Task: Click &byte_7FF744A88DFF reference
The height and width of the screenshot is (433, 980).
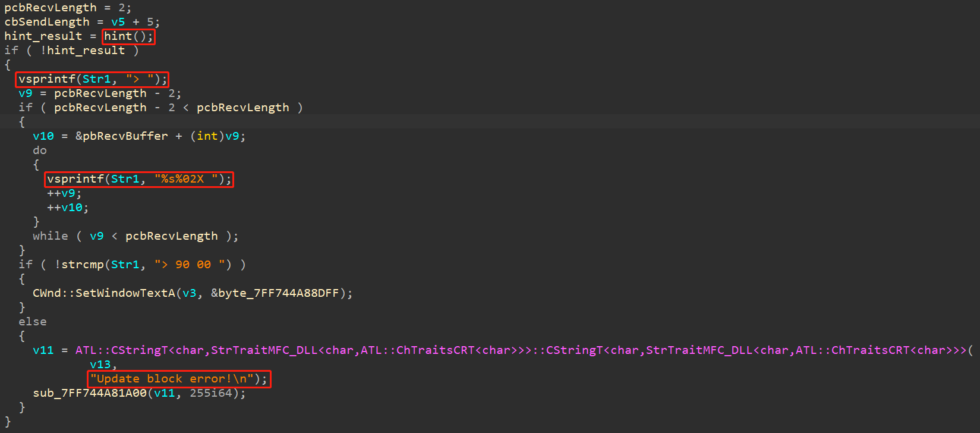Action: 275,293
